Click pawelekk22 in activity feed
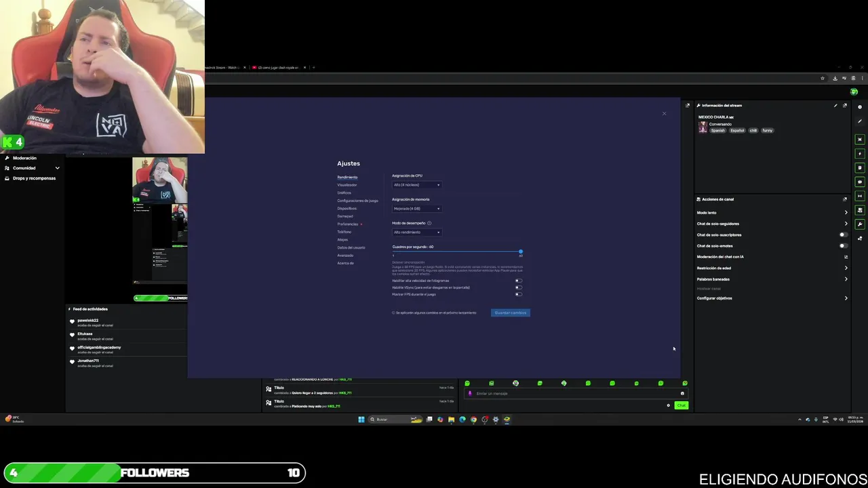 pos(87,320)
